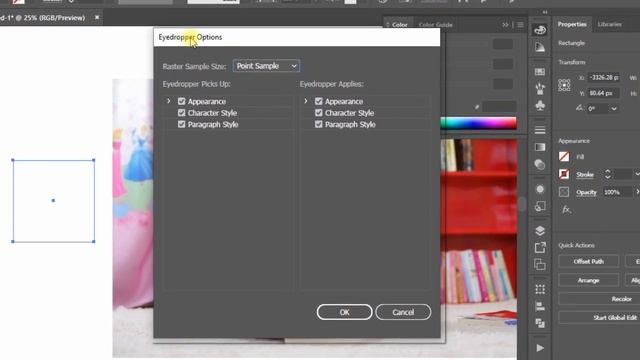Open stroke weight dropdown arrow

tap(637, 174)
